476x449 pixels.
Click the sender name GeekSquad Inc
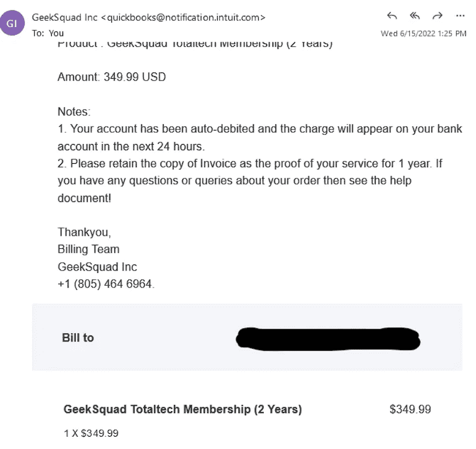[x=65, y=17]
